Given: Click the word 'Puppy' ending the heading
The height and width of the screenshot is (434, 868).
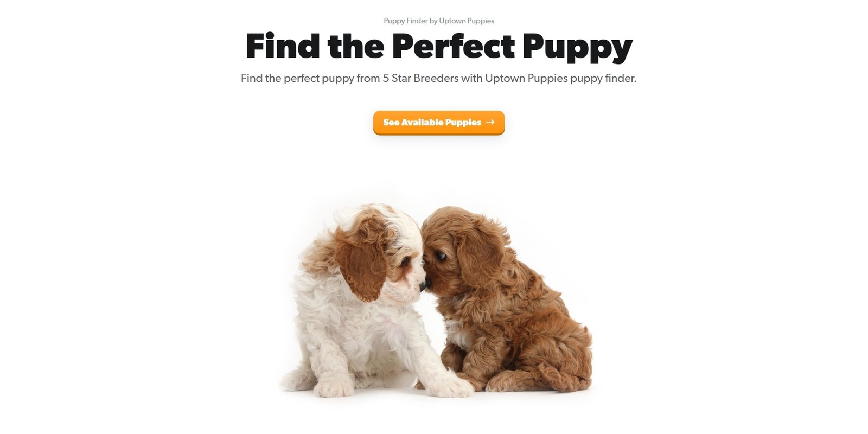Looking at the screenshot, I should point(577,48).
